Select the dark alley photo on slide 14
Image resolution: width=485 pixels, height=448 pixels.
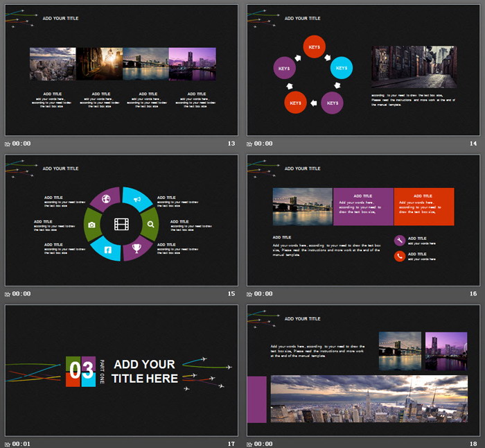[x=414, y=67]
